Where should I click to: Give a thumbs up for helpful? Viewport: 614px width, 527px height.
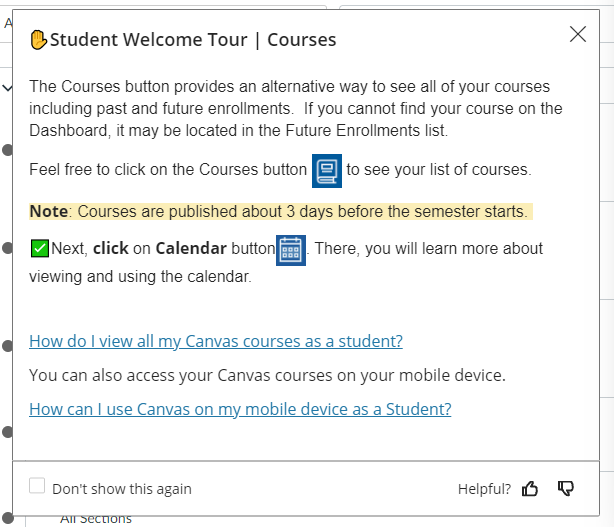[530, 489]
